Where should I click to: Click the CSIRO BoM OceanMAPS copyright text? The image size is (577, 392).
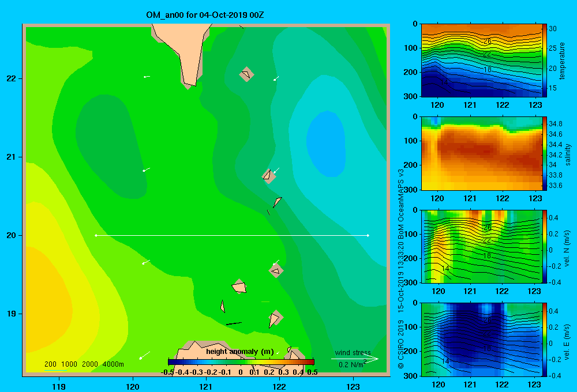point(401,269)
